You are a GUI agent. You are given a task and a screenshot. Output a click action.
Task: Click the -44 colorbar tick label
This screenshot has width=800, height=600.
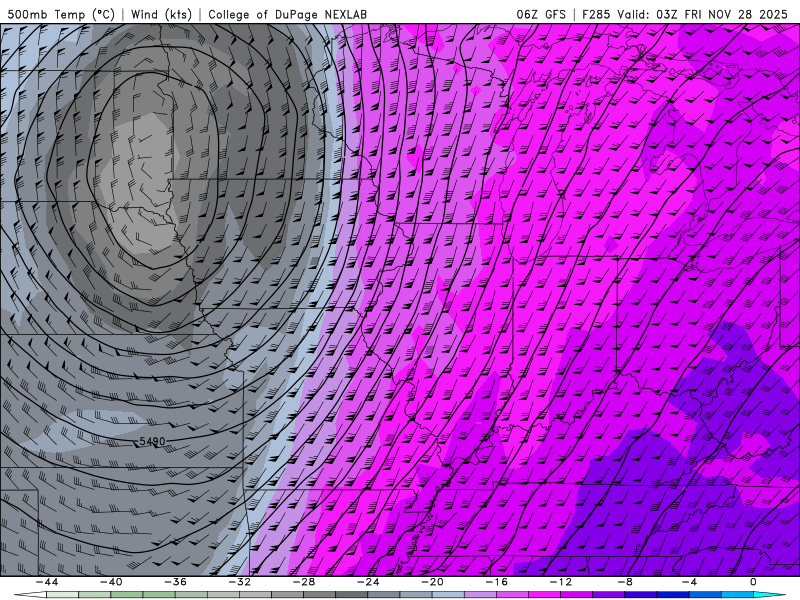click(x=47, y=582)
